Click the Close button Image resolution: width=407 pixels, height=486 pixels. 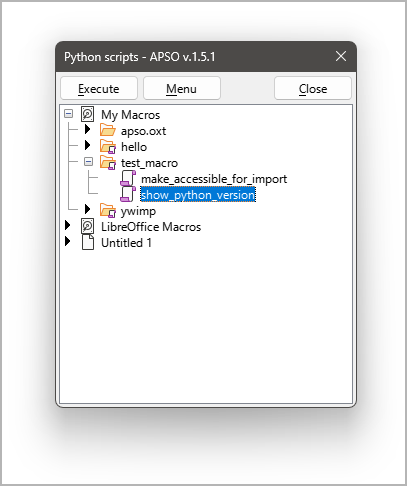[313, 88]
